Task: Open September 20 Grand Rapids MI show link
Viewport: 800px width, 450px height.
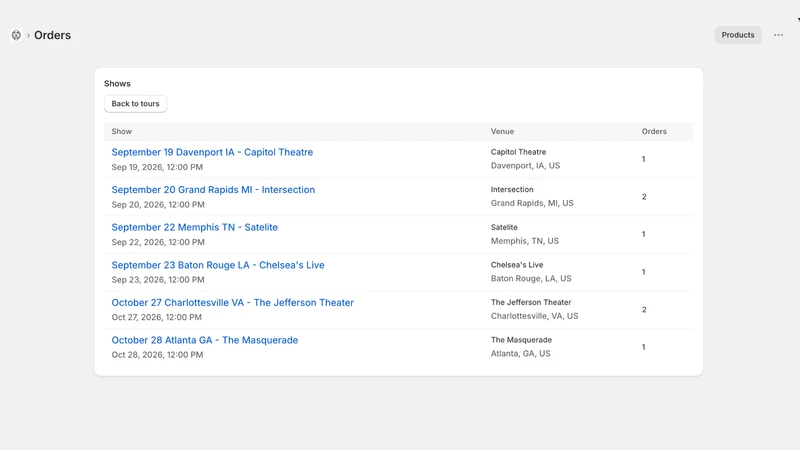Action: click(213, 190)
